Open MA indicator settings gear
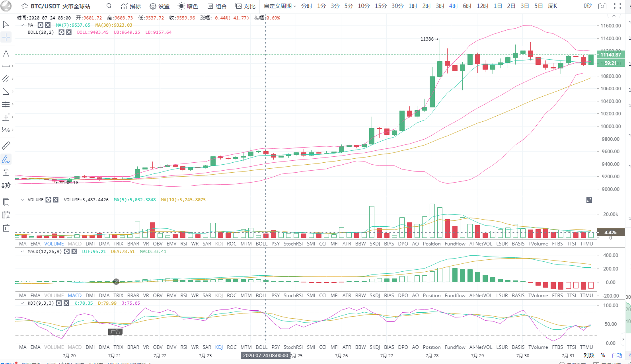Screen dimensions: 631x364 click(41, 25)
